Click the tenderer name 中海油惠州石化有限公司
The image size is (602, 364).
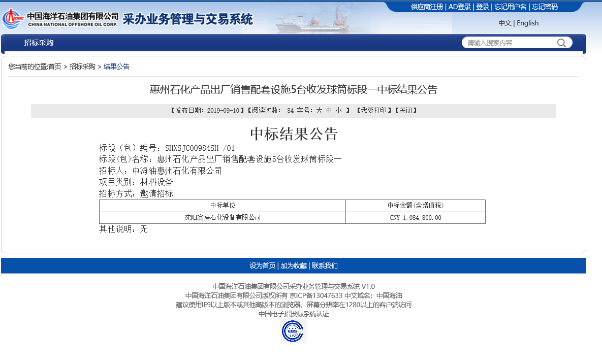(177, 171)
